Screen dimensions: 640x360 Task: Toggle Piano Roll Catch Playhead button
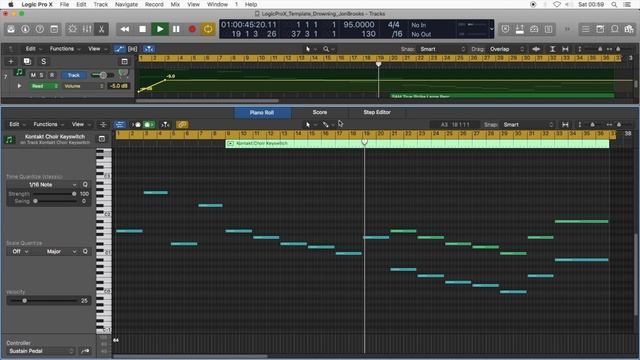click(x=165, y=124)
